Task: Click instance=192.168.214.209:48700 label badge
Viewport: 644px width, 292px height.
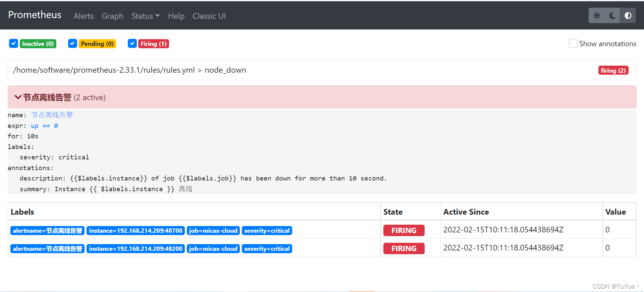Action: click(x=136, y=230)
